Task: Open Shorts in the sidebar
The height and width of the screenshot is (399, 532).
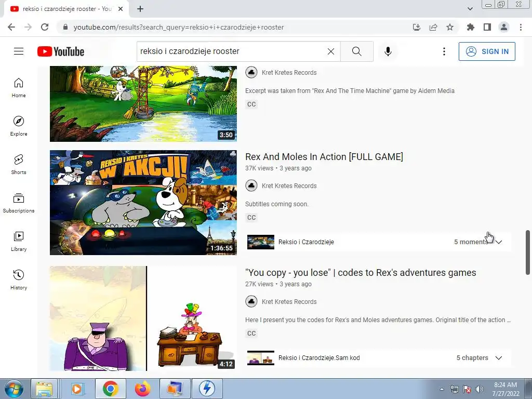Action: point(19,165)
